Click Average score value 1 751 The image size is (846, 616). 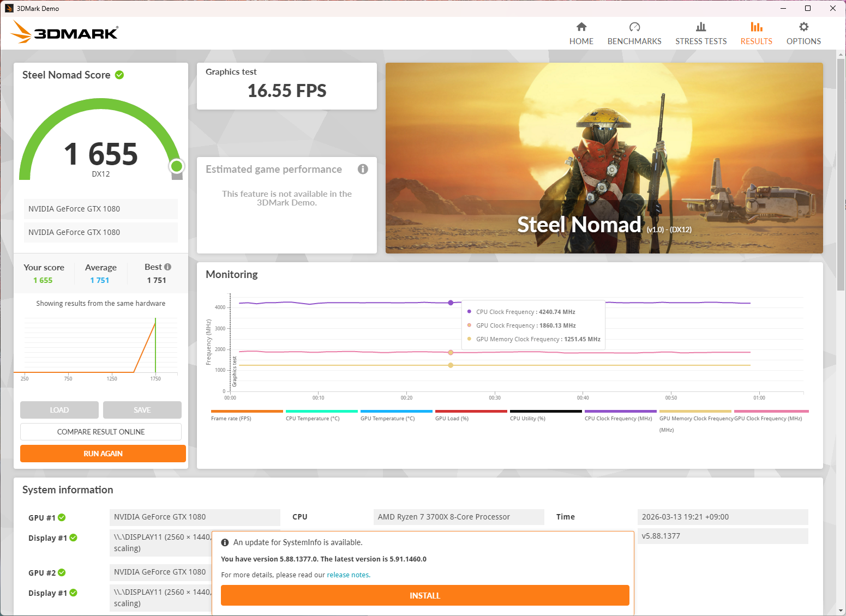[x=100, y=280]
